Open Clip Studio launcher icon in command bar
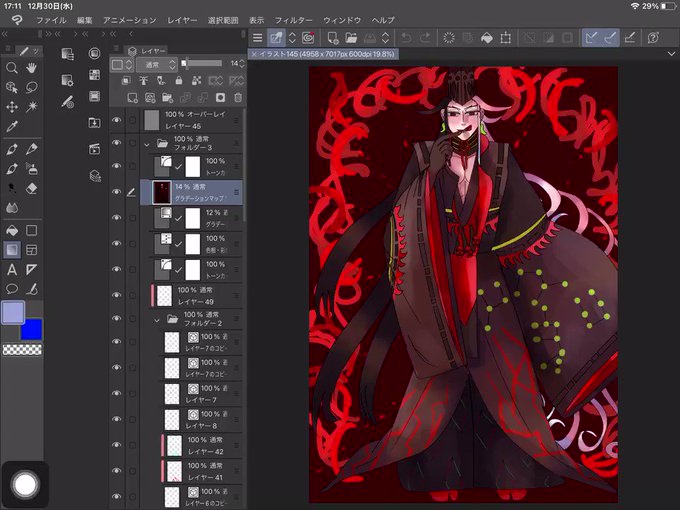680x510 pixels. tap(308, 38)
